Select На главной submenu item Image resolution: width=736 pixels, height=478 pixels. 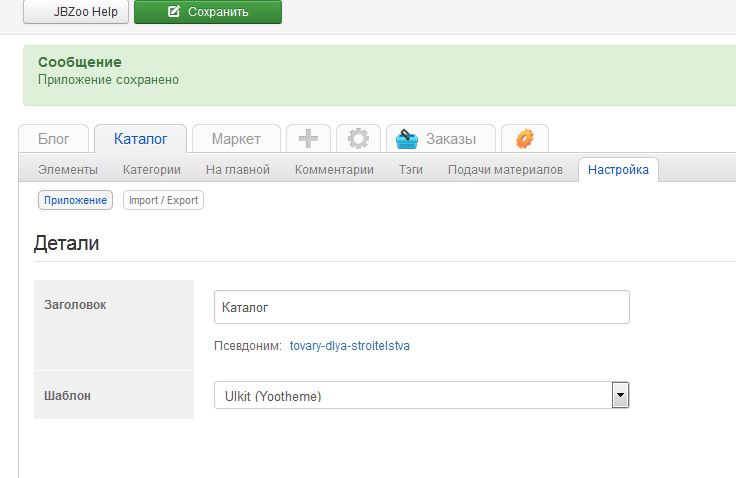[x=238, y=170]
